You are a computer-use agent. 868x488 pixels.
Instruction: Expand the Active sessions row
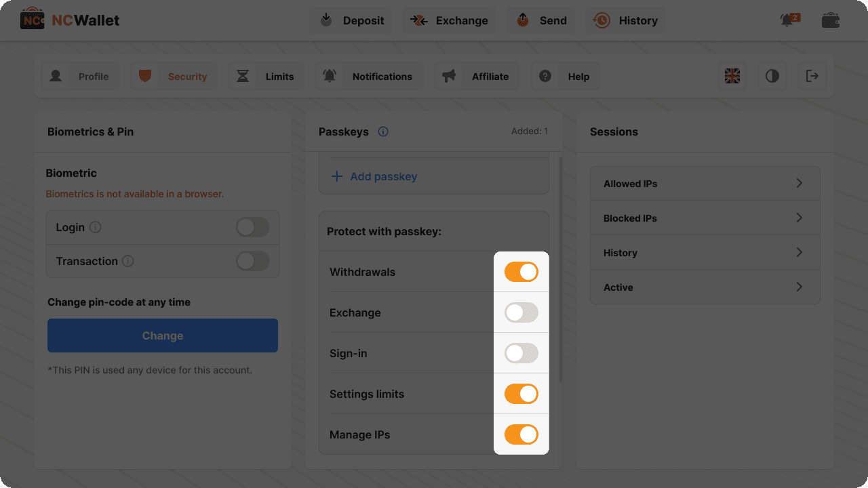pyautogui.click(x=705, y=287)
